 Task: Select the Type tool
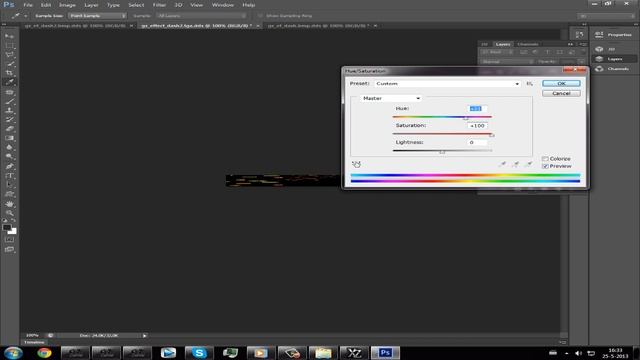9,176
